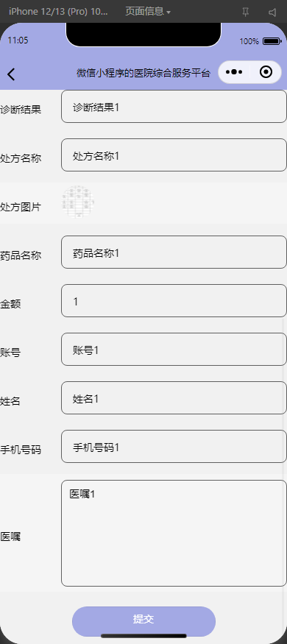Screen dimensions: 287x644
Task: Click into the 金额 input field
Action: click(174, 300)
